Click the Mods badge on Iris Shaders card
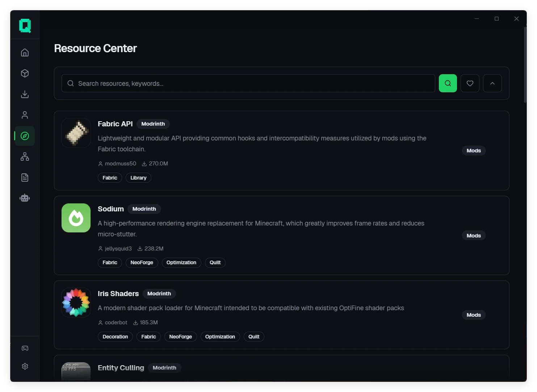Screen dimensions: 537x392 pyautogui.click(x=474, y=315)
